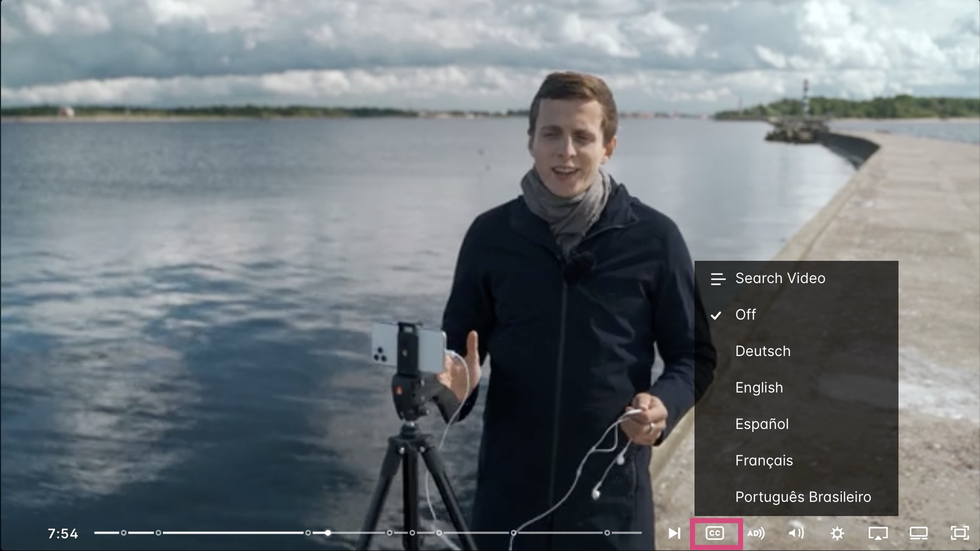Viewport: 980px width, 551px height.
Task: Select Português Brasileiro subtitles
Action: pyautogui.click(x=803, y=497)
